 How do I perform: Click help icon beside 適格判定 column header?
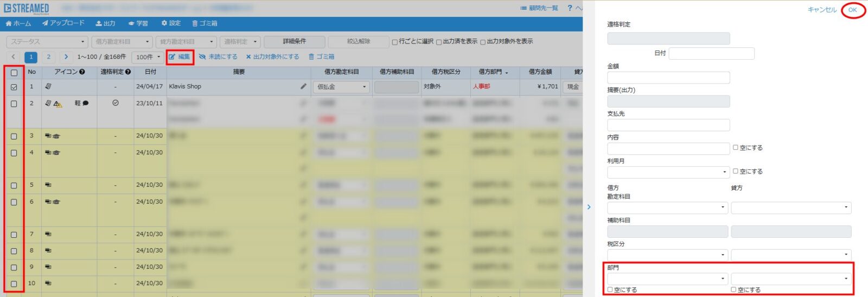(128, 72)
